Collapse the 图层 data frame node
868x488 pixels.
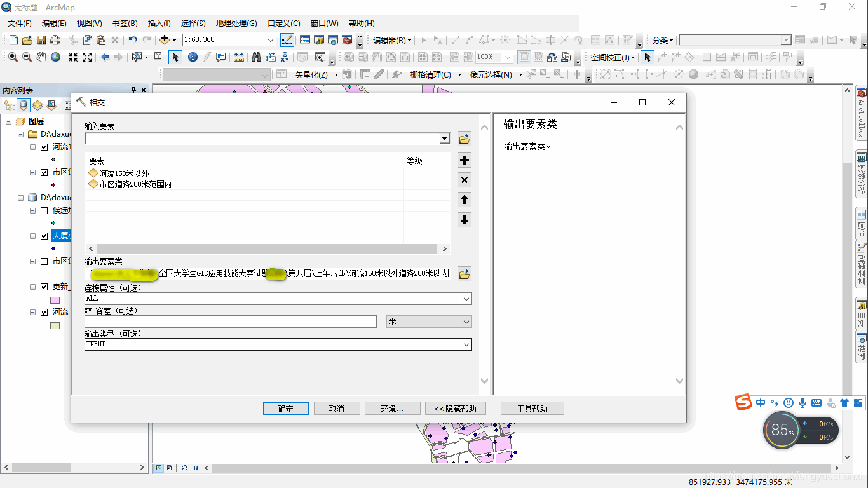coord(9,121)
